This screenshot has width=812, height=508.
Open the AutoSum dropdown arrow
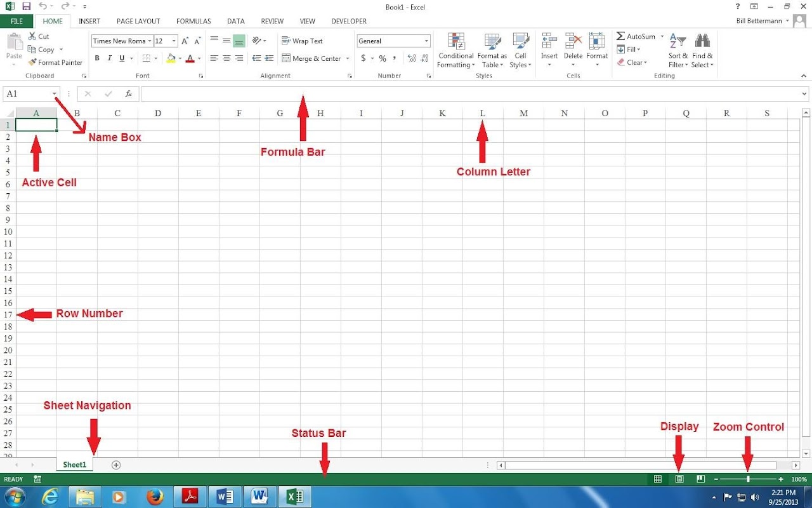point(662,36)
